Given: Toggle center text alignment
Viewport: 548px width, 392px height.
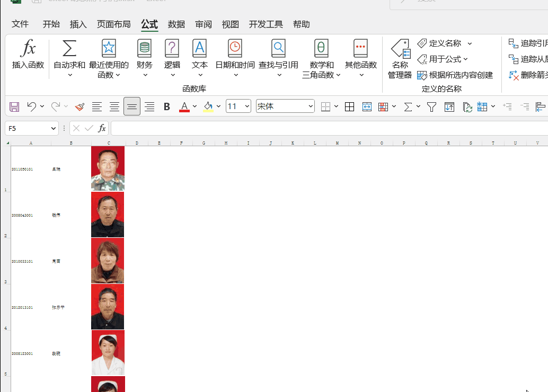Looking at the screenshot, I should coord(114,106).
